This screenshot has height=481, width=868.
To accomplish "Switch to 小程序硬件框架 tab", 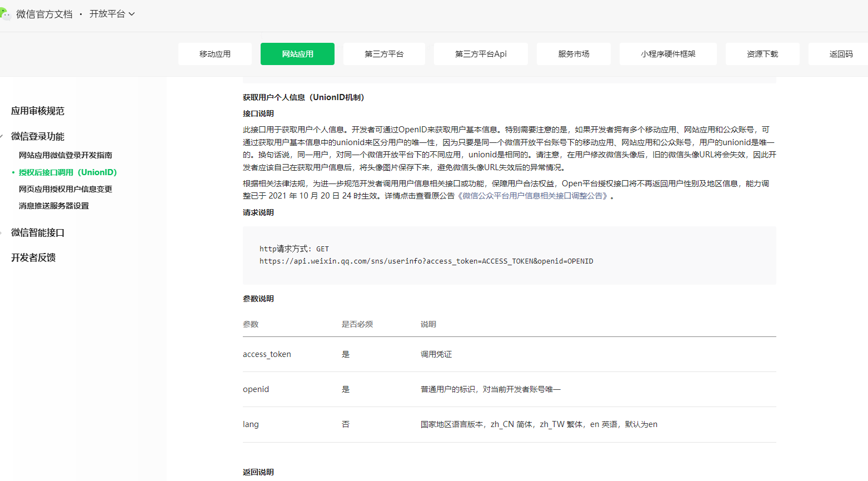I will tap(668, 54).
